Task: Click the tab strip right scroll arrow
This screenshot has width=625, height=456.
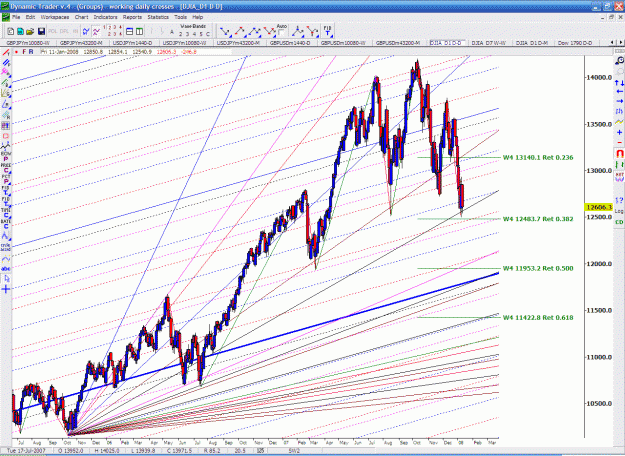Action: point(620,42)
